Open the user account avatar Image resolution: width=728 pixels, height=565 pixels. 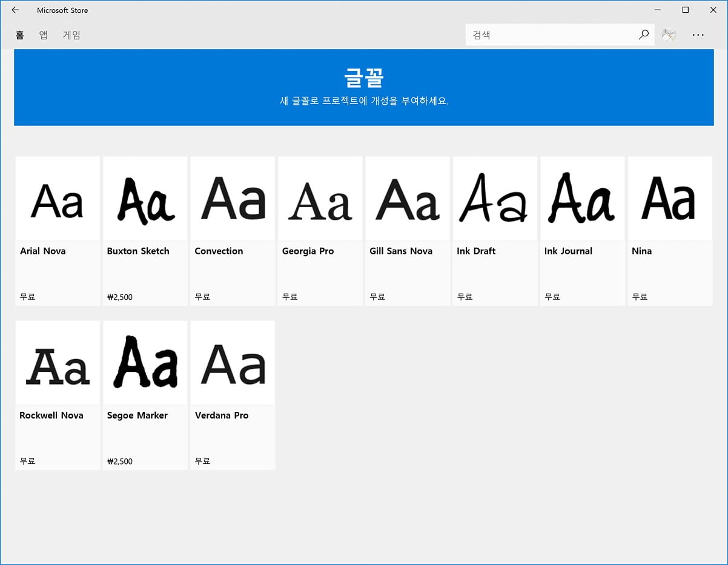tap(669, 35)
